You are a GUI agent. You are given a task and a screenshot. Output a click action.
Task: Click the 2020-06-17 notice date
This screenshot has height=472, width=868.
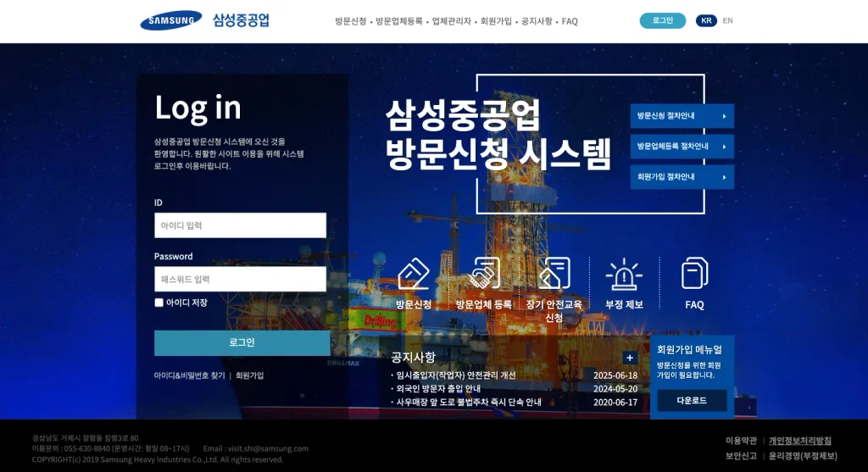coord(615,402)
